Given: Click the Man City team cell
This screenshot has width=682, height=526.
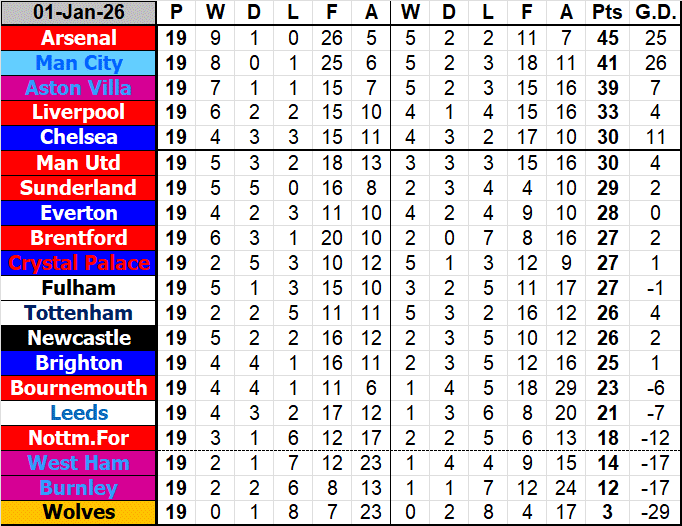Looking at the screenshot, I should click(x=79, y=63).
